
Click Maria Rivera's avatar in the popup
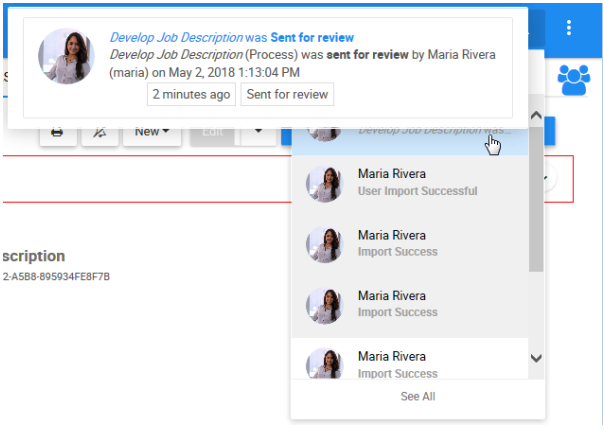(66, 56)
